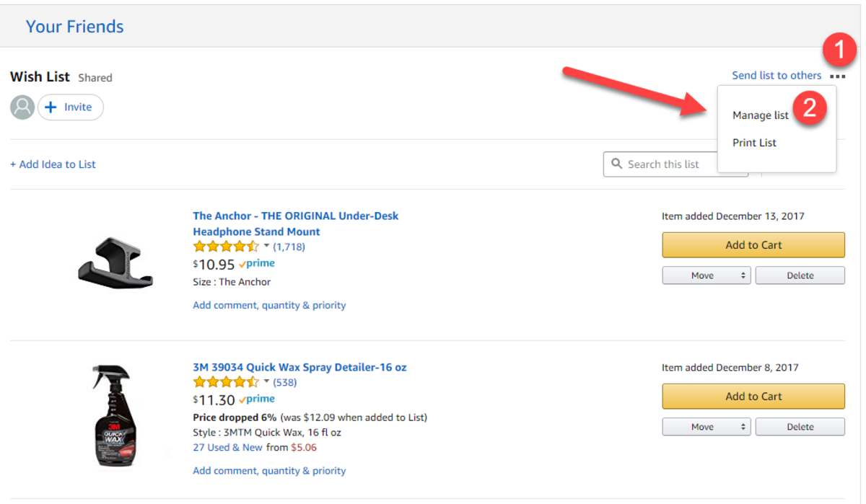Viewport: 866px width, 504px height.
Task: Open the ellipsis more-options menu
Action: click(837, 75)
